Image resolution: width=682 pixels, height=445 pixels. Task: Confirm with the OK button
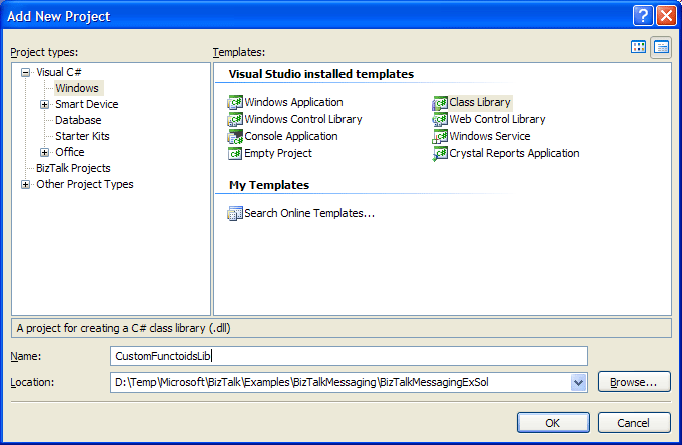(553, 422)
